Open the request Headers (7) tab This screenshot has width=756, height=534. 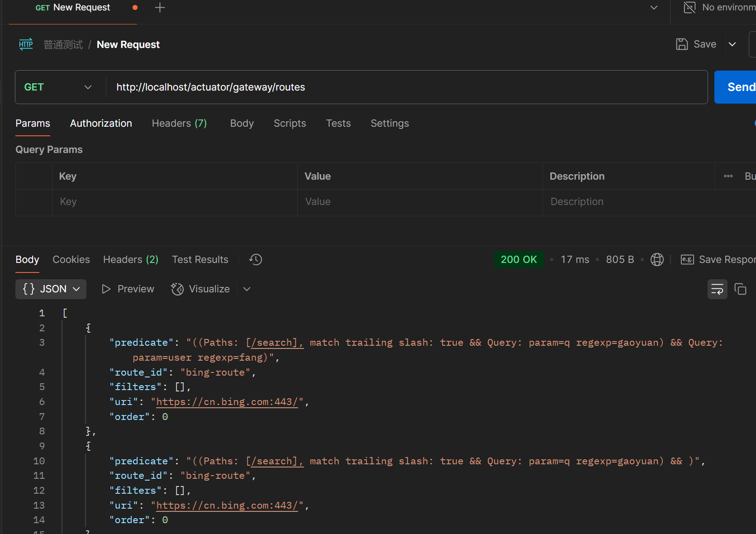coord(179,123)
